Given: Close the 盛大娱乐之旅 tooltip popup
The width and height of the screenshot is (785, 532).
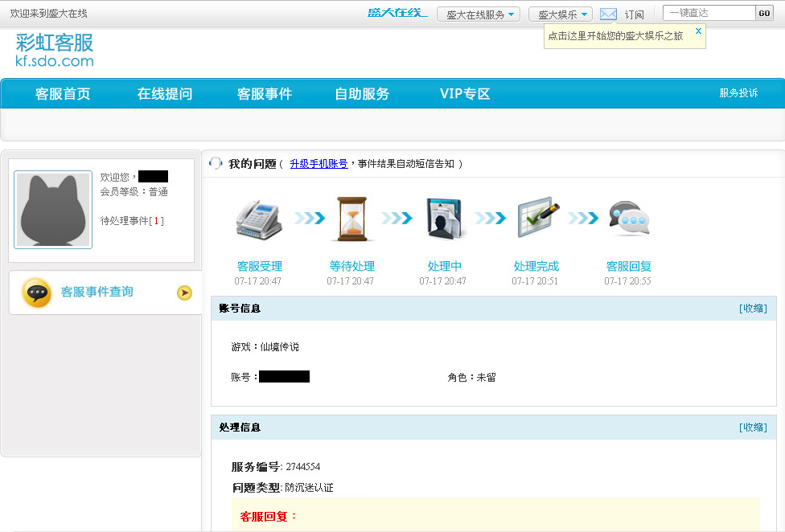Looking at the screenshot, I should (x=698, y=31).
